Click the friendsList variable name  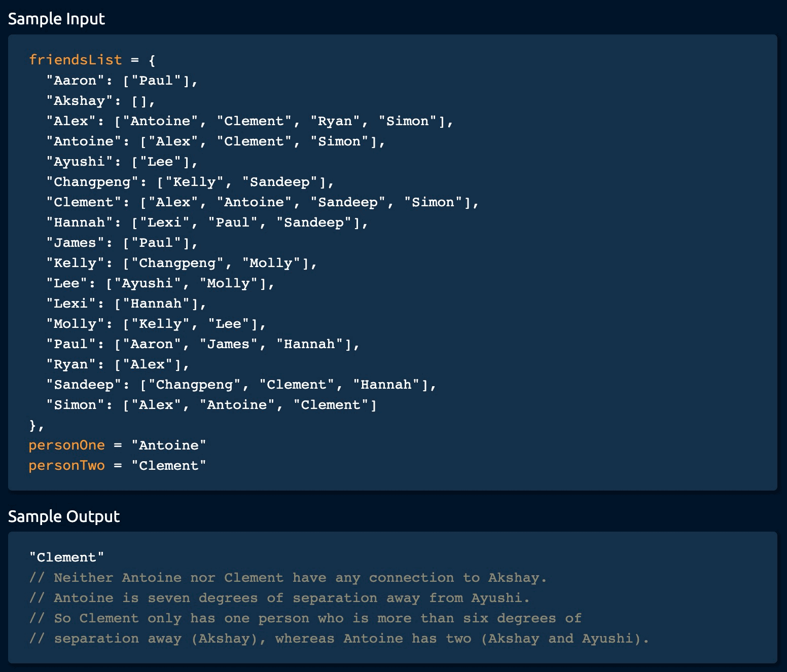[75, 60]
